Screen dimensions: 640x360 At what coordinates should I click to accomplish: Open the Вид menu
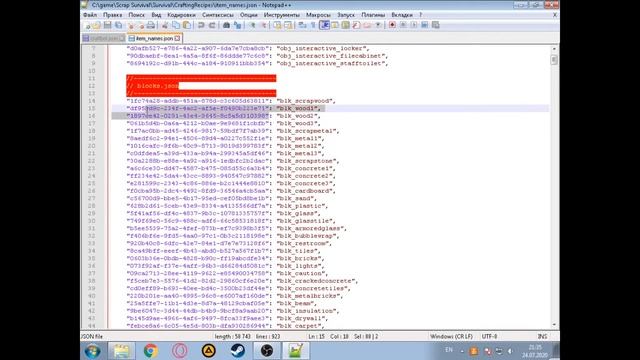[156, 15]
